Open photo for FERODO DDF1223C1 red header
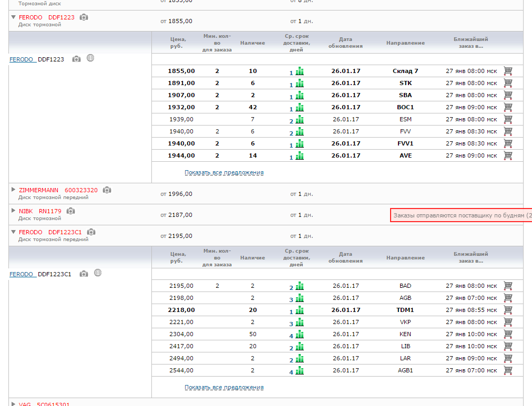Viewport: 532px width, 406px height. click(x=91, y=232)
